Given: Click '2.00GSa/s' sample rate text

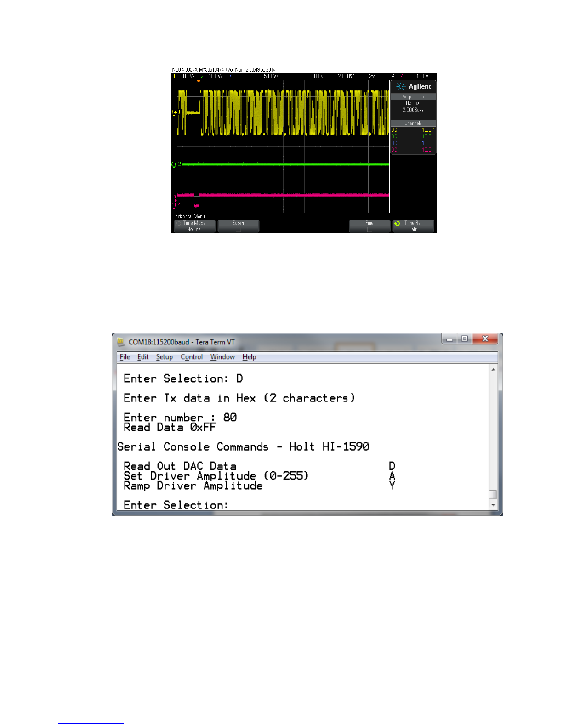Looking at the screenshot, I should 413,110.
